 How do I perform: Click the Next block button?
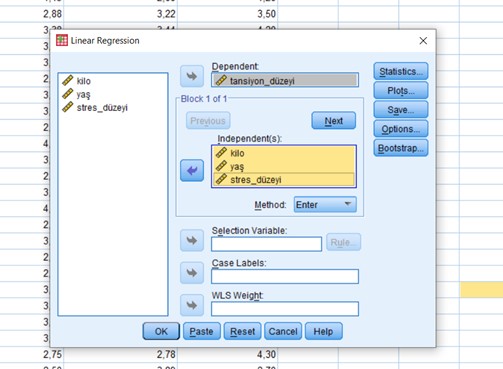[x=333, y=121]
